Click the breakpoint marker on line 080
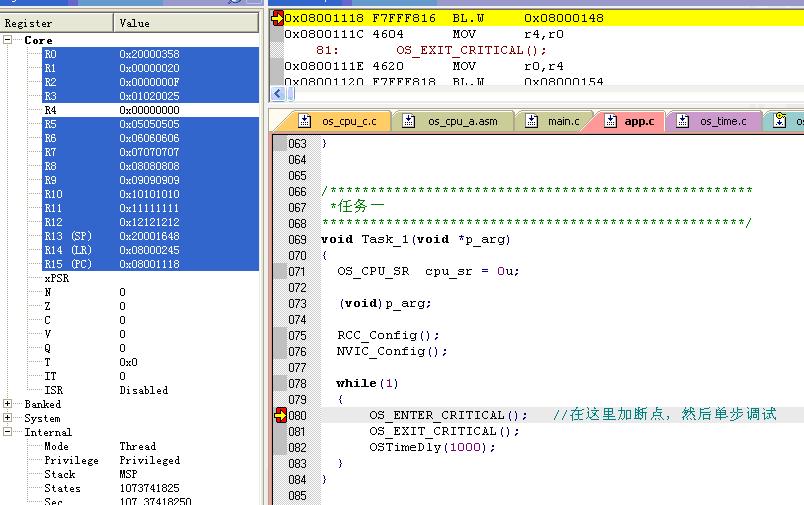 click(280, 415)
